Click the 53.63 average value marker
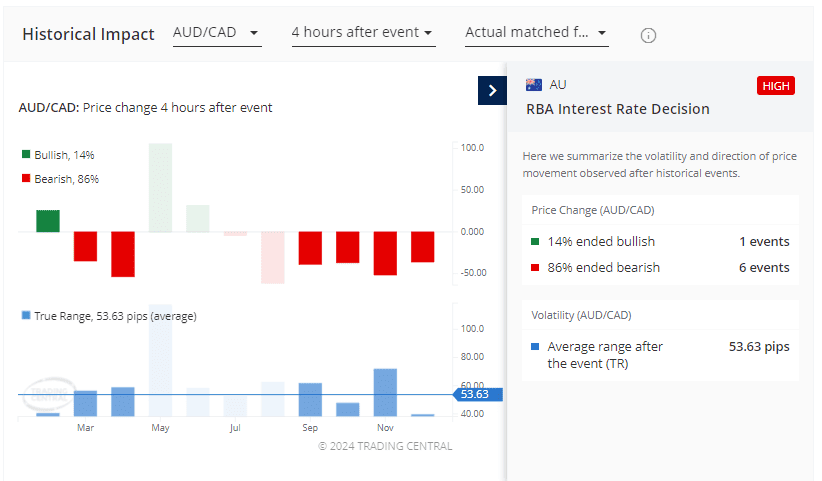The height and width of the screenshot is (481, 822). [478, 395]
